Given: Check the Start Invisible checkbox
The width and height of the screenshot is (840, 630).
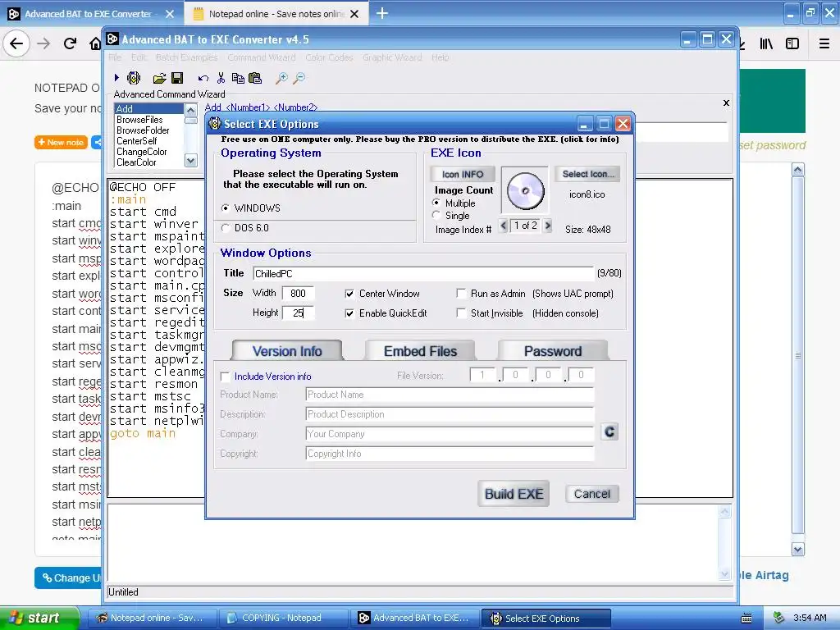Looking at the screenshot, I should point(461,313).
